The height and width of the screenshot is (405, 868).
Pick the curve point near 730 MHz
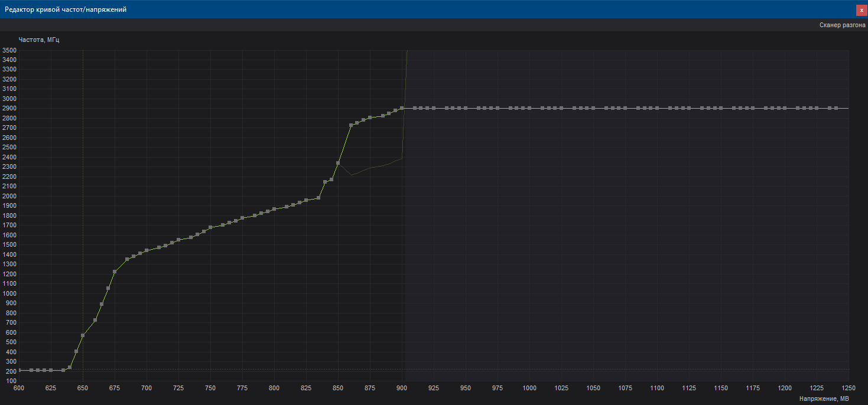(x=95, y=320)
